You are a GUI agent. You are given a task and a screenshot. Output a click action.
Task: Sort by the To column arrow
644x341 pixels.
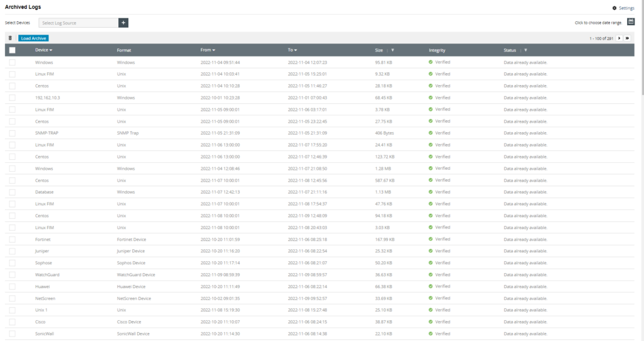[x=296, y=50]
